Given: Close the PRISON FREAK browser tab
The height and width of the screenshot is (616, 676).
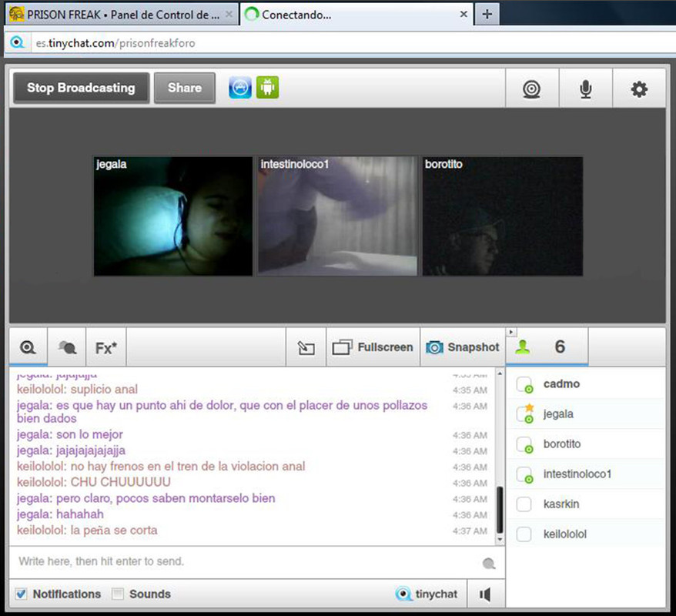Looking at the screenshot, I should pyautogui.click(x=229, y=14).
